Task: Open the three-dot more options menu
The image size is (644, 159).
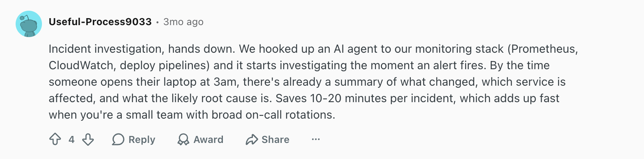Action: (x=316, y=140)
